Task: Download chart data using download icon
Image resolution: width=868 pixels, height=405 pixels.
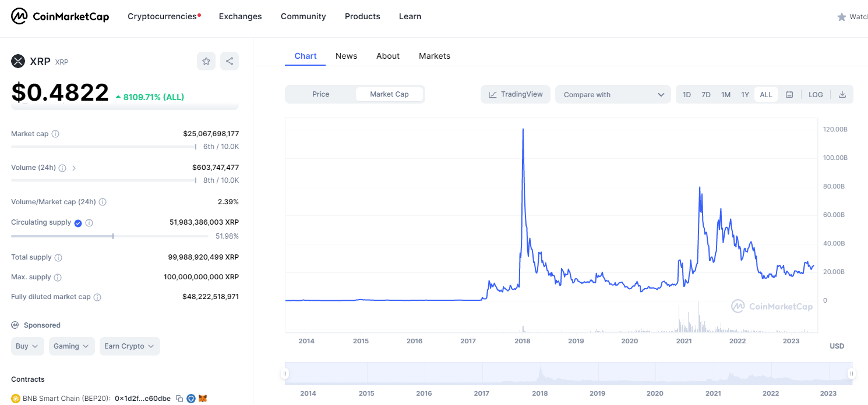Action: 842,94
